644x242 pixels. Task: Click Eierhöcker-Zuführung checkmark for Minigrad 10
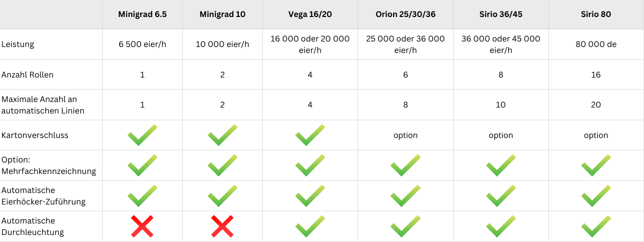pos(222,195)
